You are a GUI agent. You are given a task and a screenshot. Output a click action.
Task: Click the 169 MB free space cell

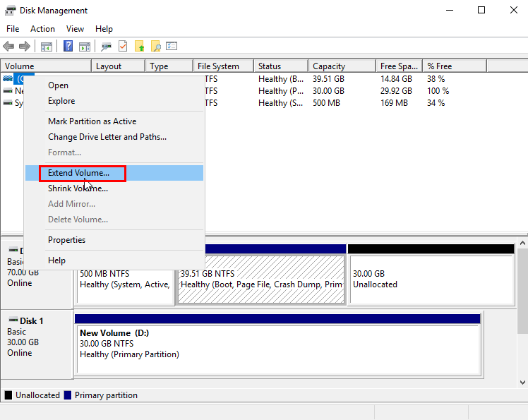395,103
